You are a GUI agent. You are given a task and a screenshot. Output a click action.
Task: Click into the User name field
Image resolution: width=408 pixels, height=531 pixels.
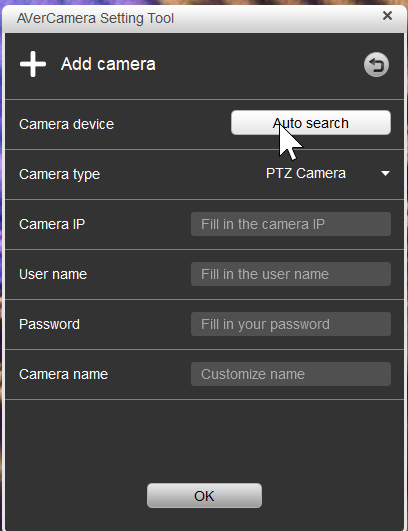pos(291,274)
